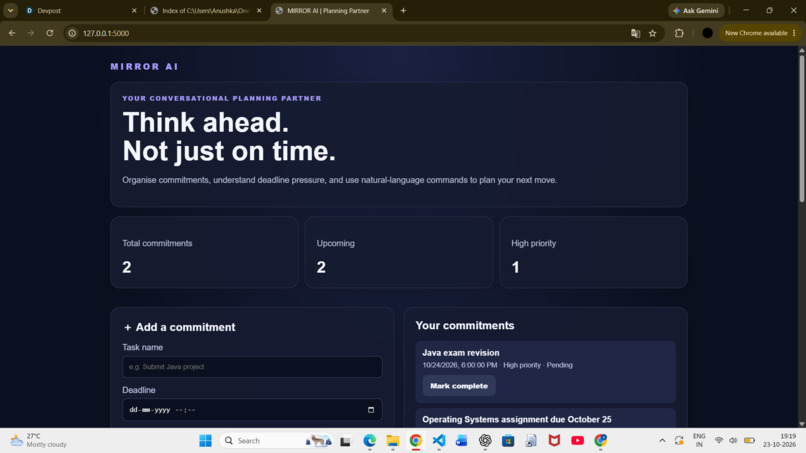Open the Windows Start menu
Image resolution: width=806 pixels, height=453 pixels.
pyautogui.click(x=205, y=441)
